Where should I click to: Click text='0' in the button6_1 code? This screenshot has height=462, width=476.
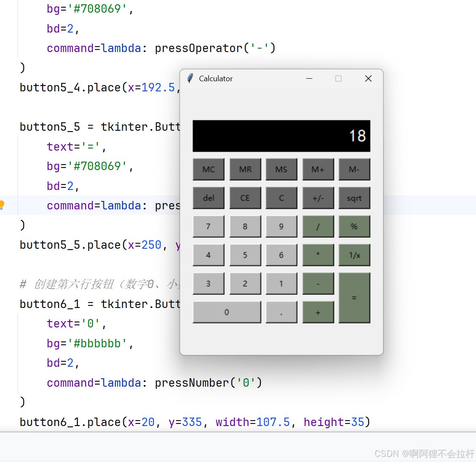[77, 324]
